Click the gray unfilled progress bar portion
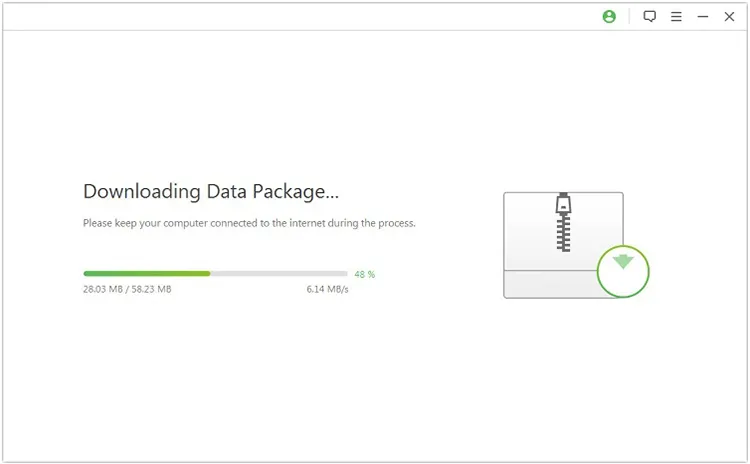The width and height of the screenshot is (750, 464). tap(279, 274)
